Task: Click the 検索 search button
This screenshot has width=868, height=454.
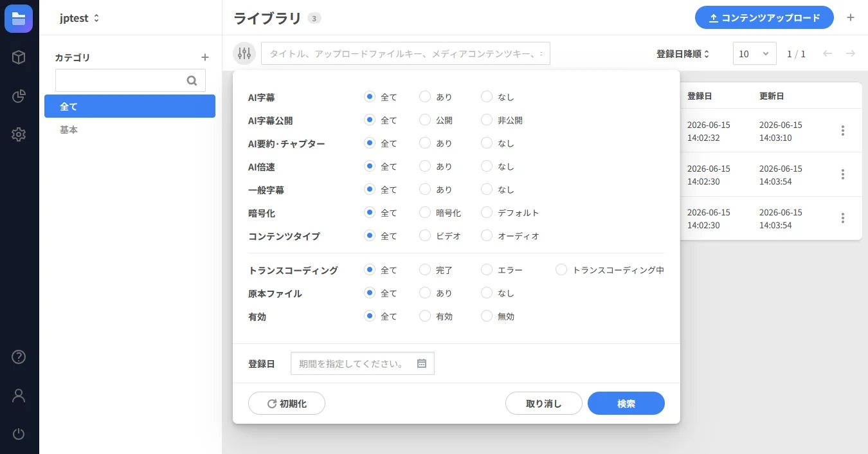Action: [626, 403]
